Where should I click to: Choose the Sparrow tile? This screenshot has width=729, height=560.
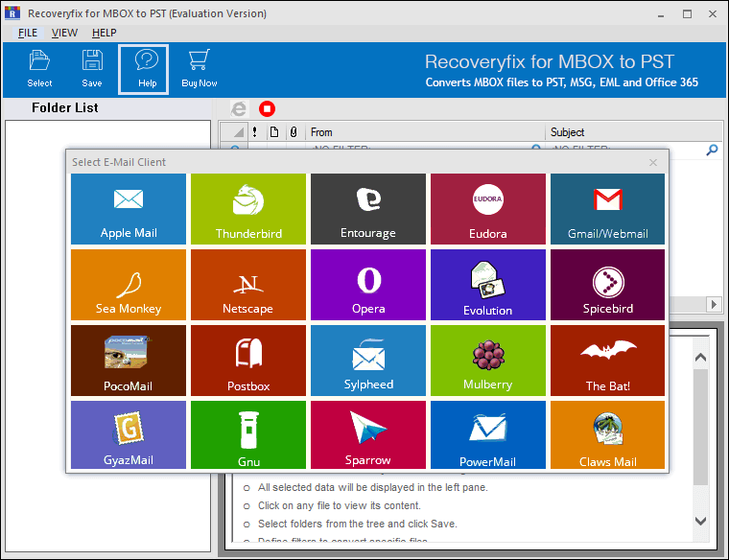pos(368,435)
